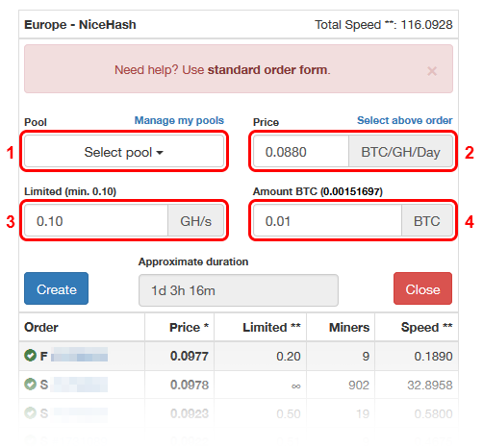Click the BTC/GH/Day unit addon

pos(400,152)
